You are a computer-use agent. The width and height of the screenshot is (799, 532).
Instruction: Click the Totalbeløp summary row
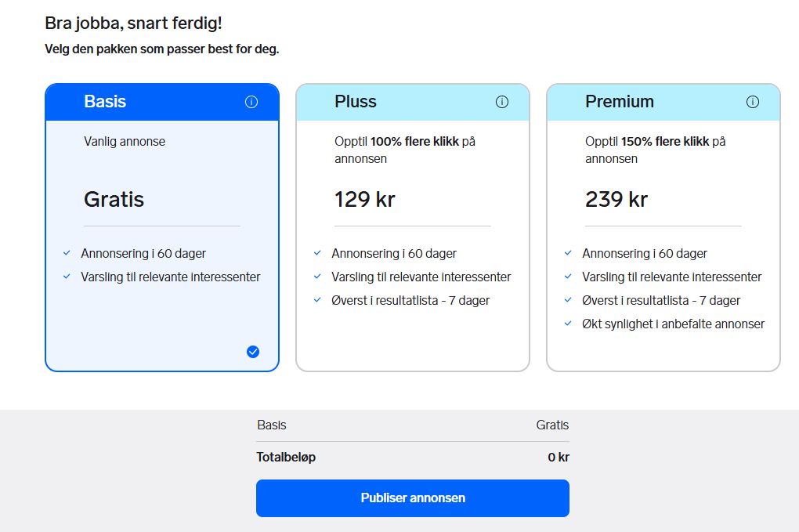click(412, 457)
